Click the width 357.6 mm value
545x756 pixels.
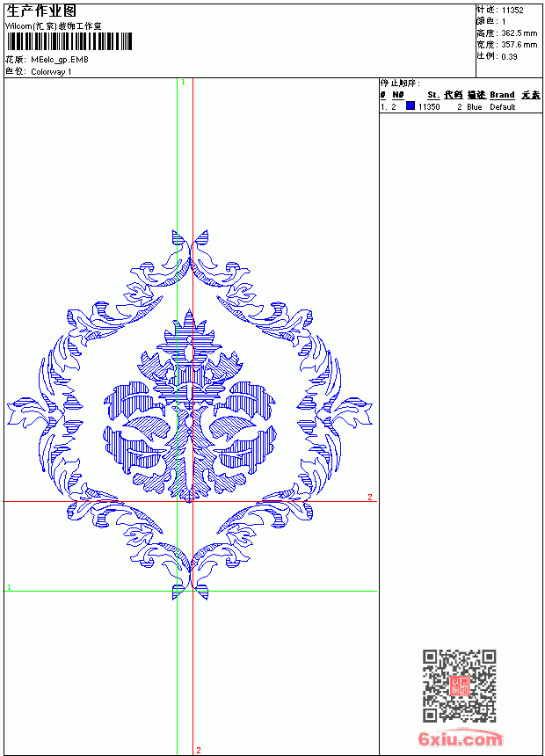pyautogui.click(x=519, y=45)
